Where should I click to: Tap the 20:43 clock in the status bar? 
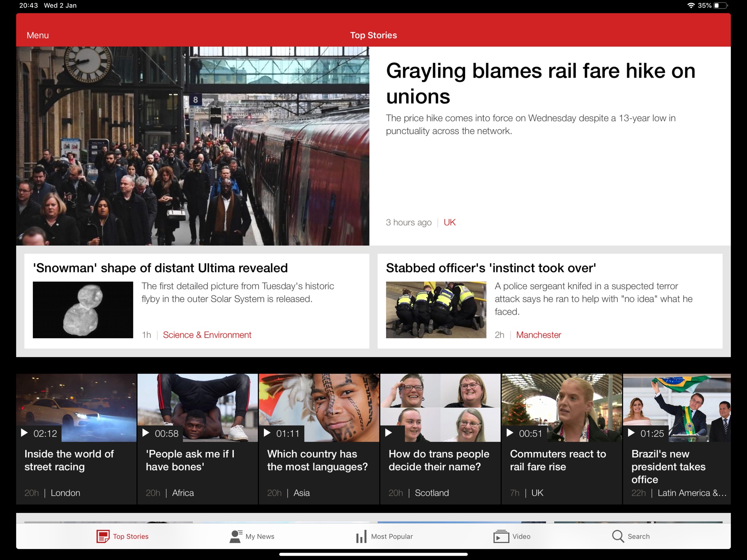pyautogui.click(x=28, y=5)
